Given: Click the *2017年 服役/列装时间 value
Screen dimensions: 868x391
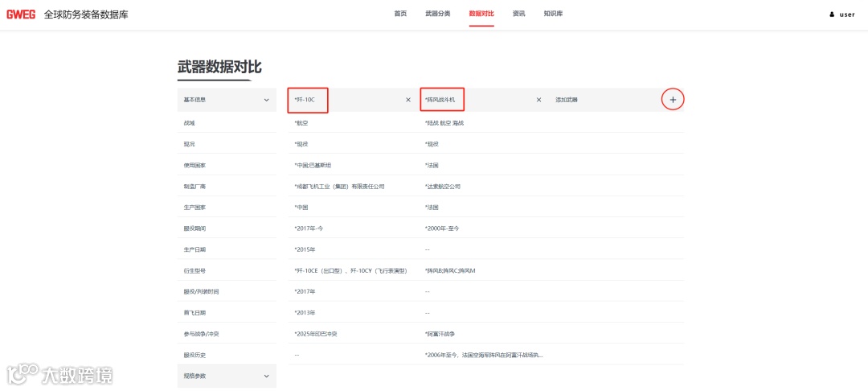Looking at the screenshot, I should coord(305,291).
